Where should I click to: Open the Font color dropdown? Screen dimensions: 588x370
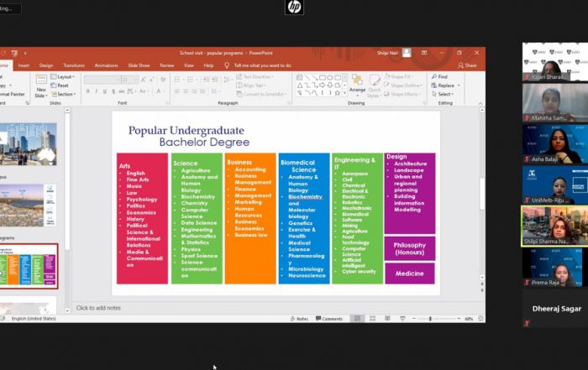(x=160, y=91)
